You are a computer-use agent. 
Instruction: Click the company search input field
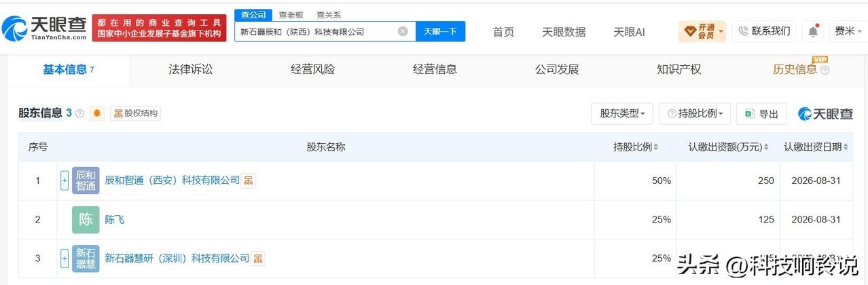coord(317,31)
